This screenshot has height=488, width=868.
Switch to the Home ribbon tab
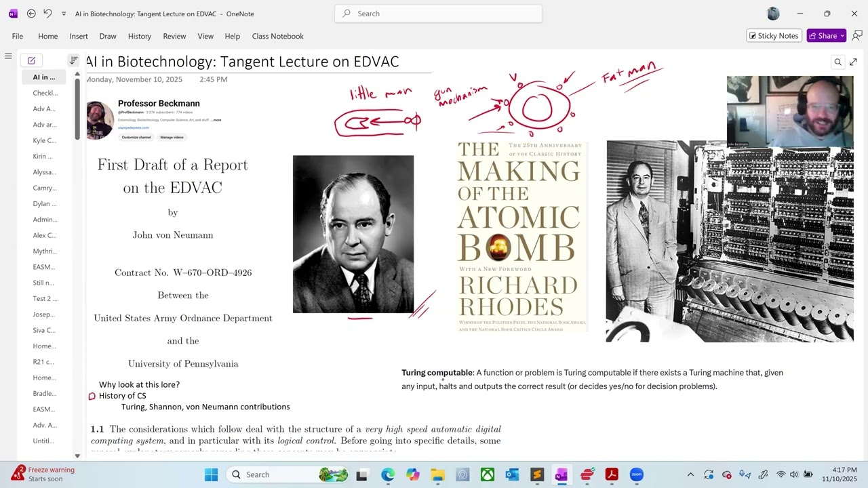[48, 36]
